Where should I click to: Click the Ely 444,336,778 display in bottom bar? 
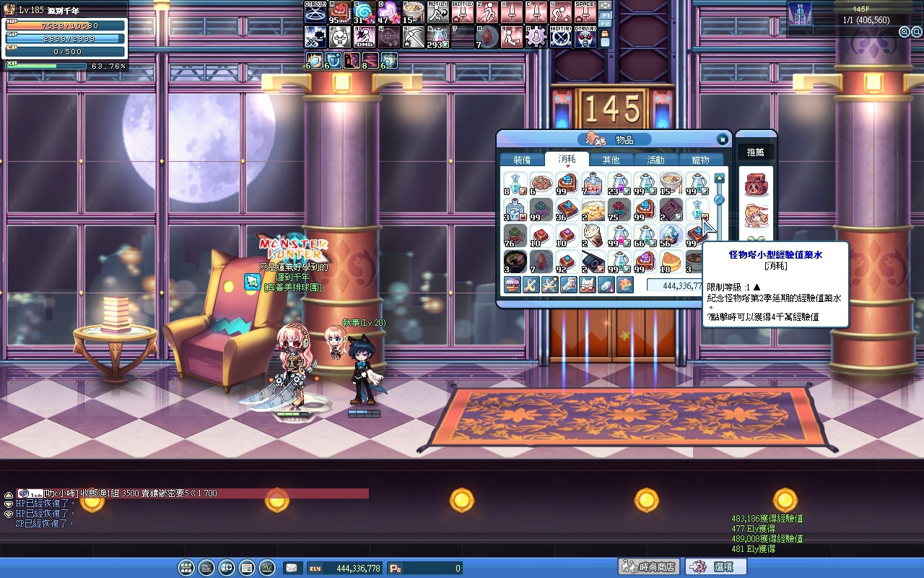(344, 569)
